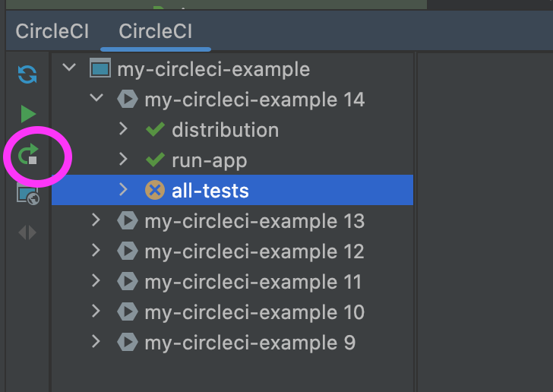The width and height of the screenshot is (553, 392).
Task: Switch to the first CircleCI tab
Action: pyautogui.click(x=52, y=31)
